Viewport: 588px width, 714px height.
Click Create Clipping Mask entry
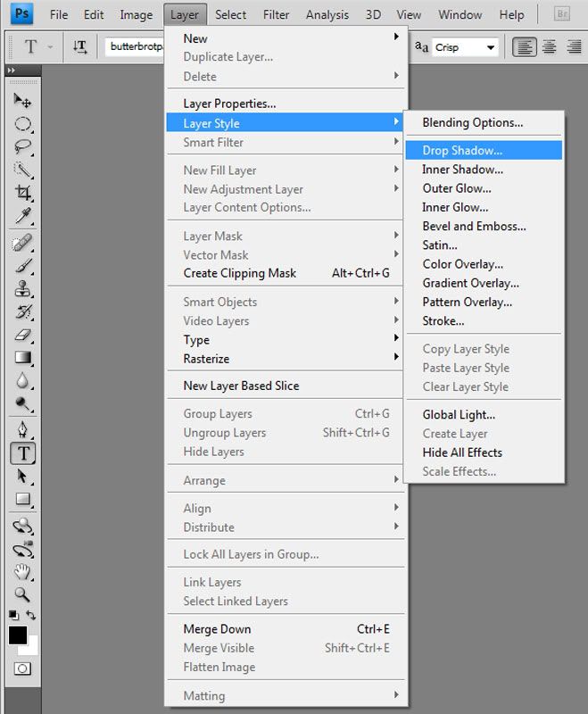(285, 273)
